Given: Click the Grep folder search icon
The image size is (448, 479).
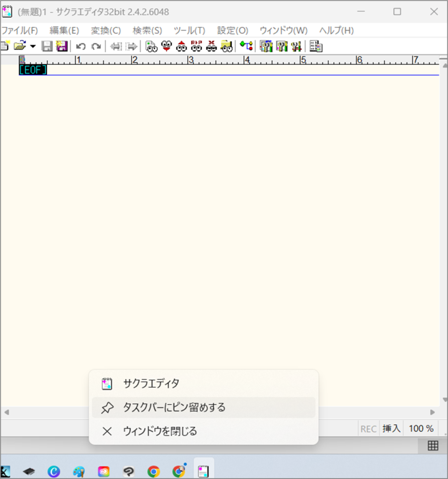Looking at the screenshot, I should pyautogui.click(x=227, y=46).
